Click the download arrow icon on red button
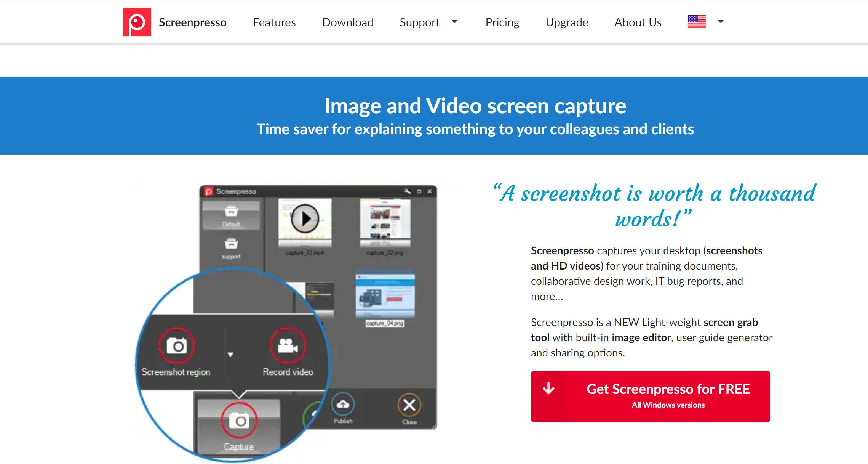The height and width of the screenshot is (464, 868). pyautogui.click(x=548, y=389)
